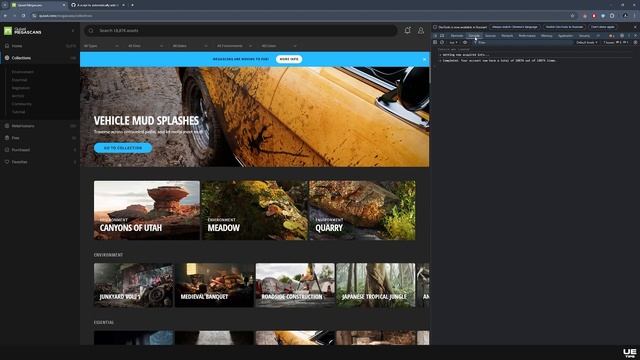Viewport: 640px width, 360px height.
Task: Toggle the console sidebar
Action: tap(435, 42)
